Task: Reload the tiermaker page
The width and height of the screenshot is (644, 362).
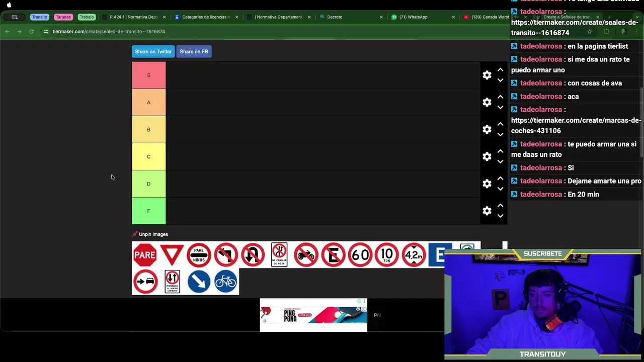Action: pyautogui.click(x=31, y=32)
